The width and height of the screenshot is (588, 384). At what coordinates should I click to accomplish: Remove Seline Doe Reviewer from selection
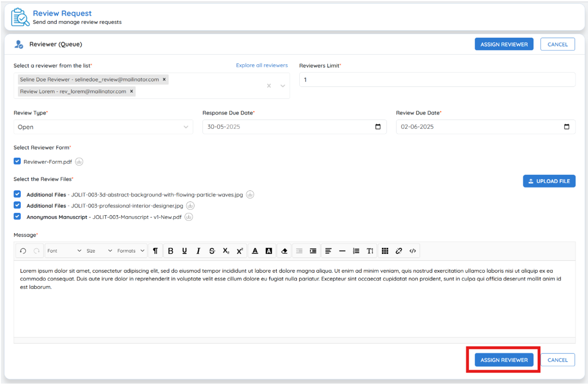pos(164,79)
